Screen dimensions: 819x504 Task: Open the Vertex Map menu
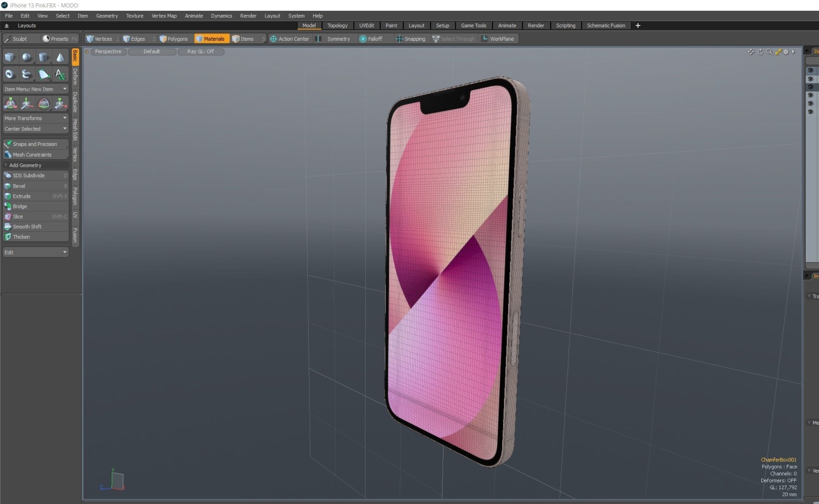164,16
